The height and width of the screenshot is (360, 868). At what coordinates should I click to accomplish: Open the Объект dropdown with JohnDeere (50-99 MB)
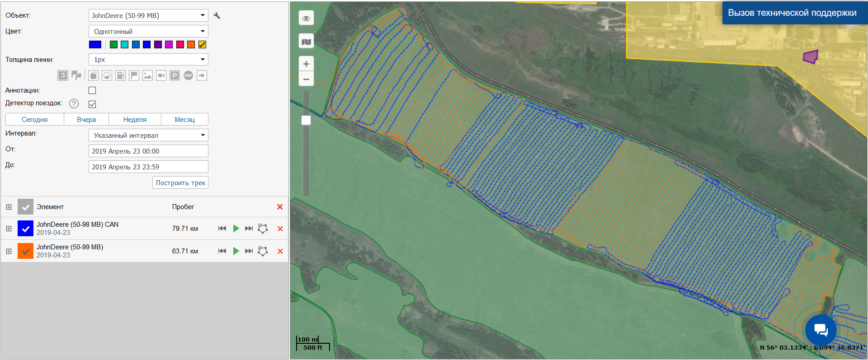[x=148, y=15]
